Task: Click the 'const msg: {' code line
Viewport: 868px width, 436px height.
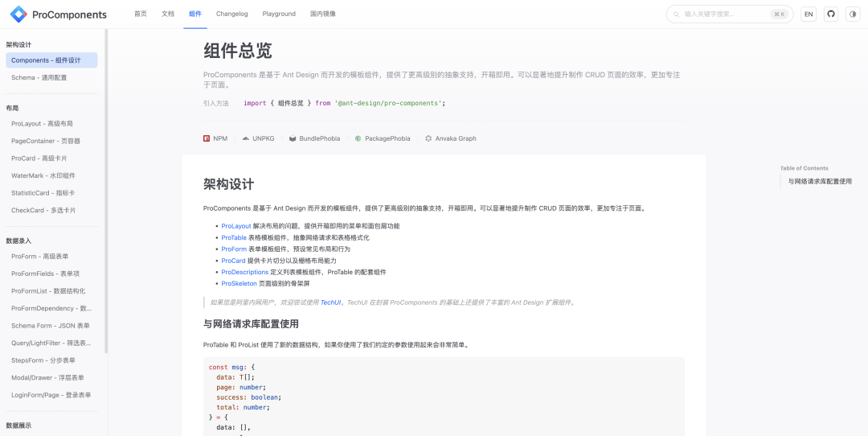Action: click(232, 367)
